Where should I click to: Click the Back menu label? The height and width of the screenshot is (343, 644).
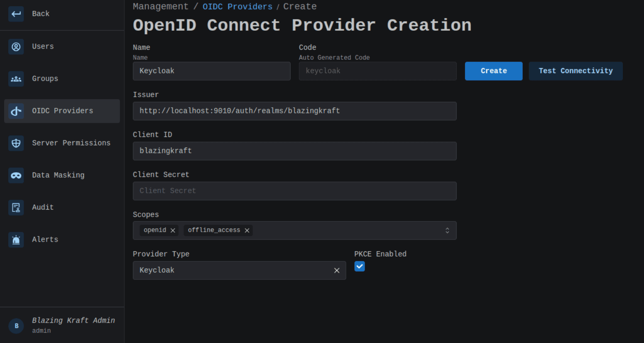tap(41, 14)
